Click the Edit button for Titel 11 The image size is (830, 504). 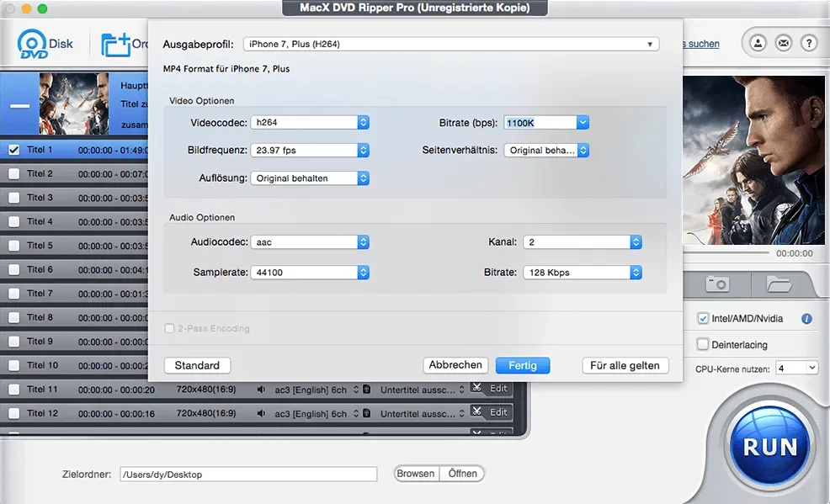(498, 388)
